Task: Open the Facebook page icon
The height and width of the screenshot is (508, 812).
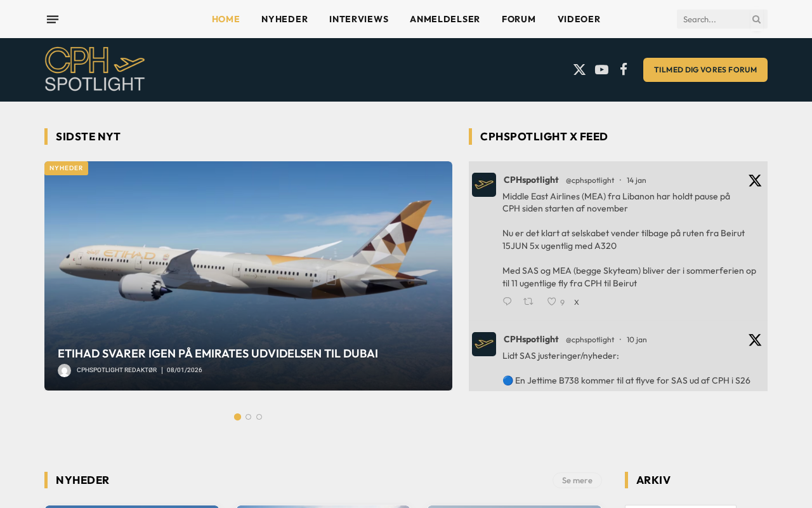Action: 624,69
